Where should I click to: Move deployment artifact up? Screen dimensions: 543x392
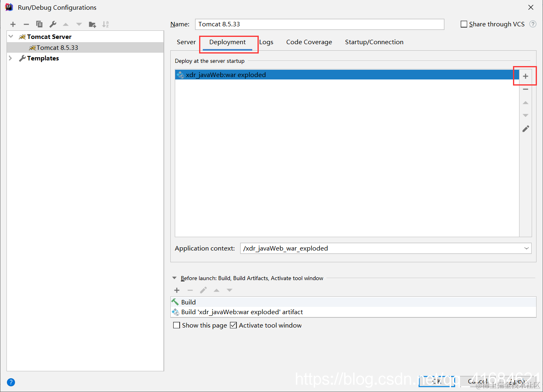(x=526, y=103)
